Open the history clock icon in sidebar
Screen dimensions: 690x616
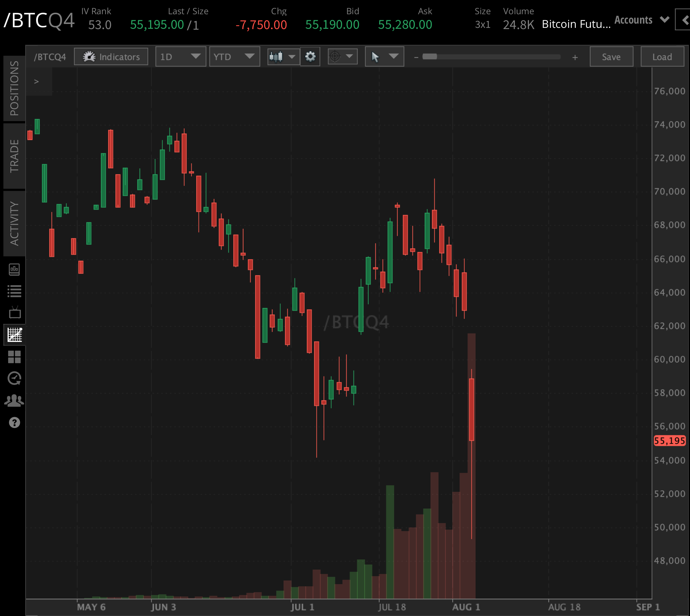pos(15,378)
